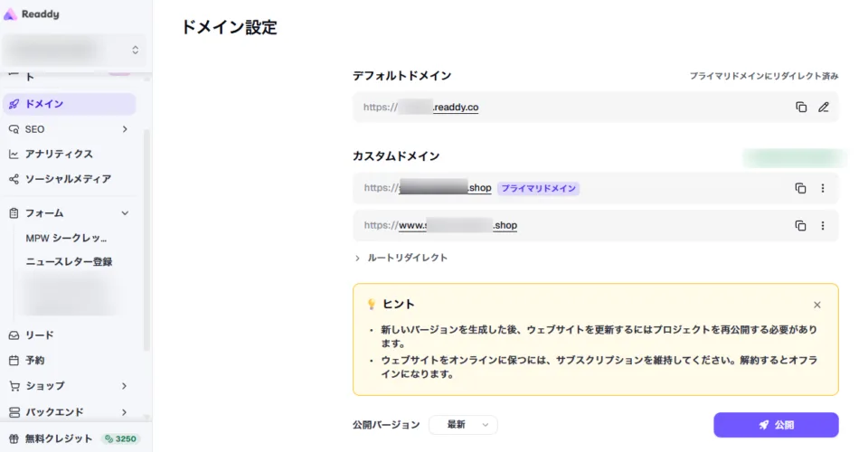Click the ショップ cart icon
Viewport: 868px width, 452px height.
14,386
